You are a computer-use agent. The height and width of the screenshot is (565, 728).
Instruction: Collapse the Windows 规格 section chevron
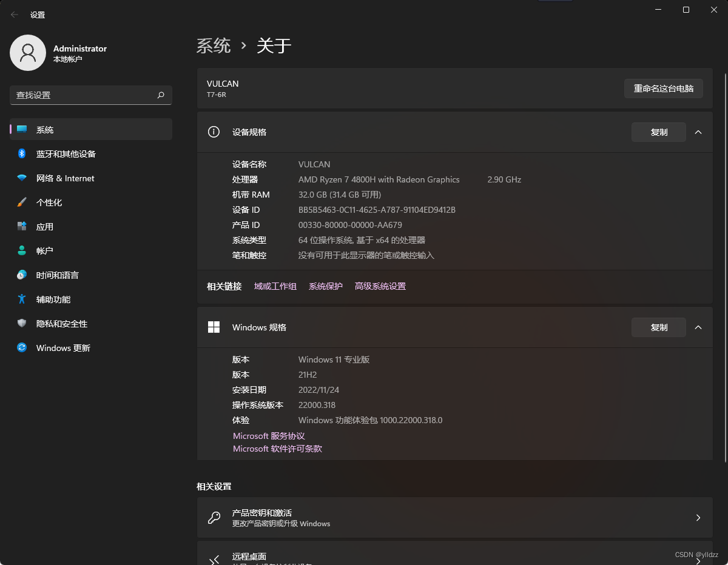698,327
